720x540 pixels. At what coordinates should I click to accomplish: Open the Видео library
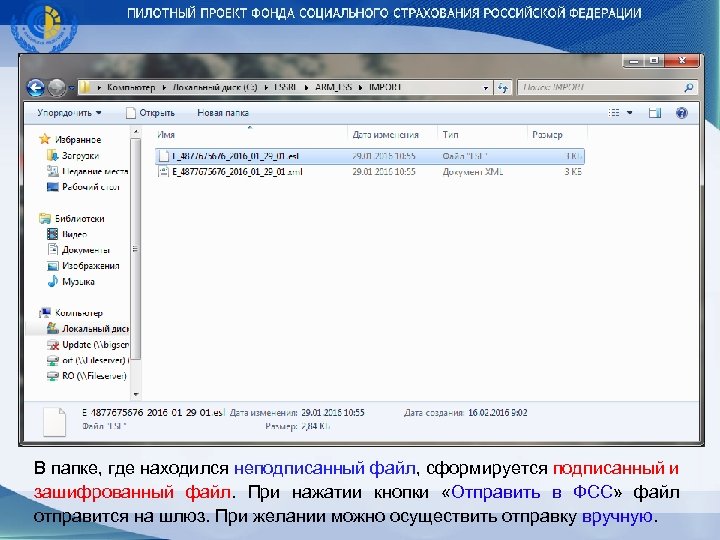[x=74, y=234]
